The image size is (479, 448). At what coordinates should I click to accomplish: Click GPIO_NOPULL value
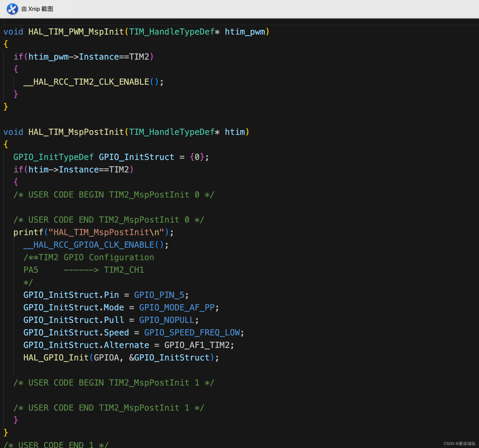click(167, 320)
